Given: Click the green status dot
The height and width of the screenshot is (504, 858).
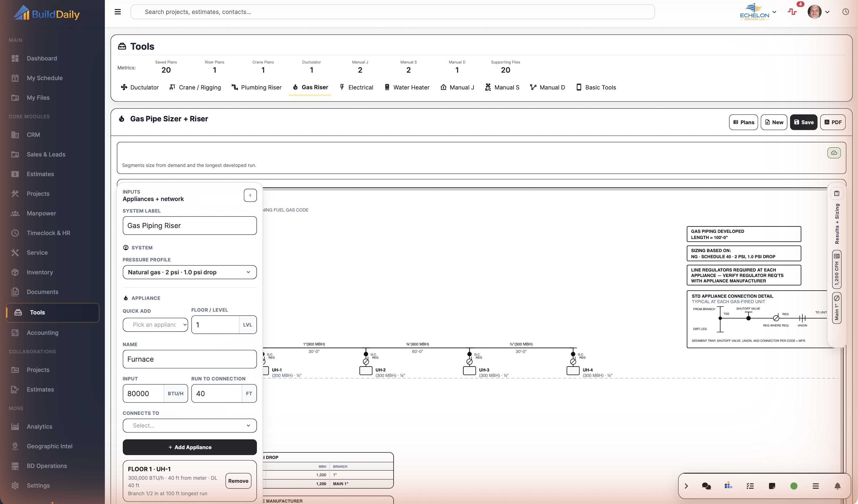Looking at the screenshot, I should click(x=794, y=486).
